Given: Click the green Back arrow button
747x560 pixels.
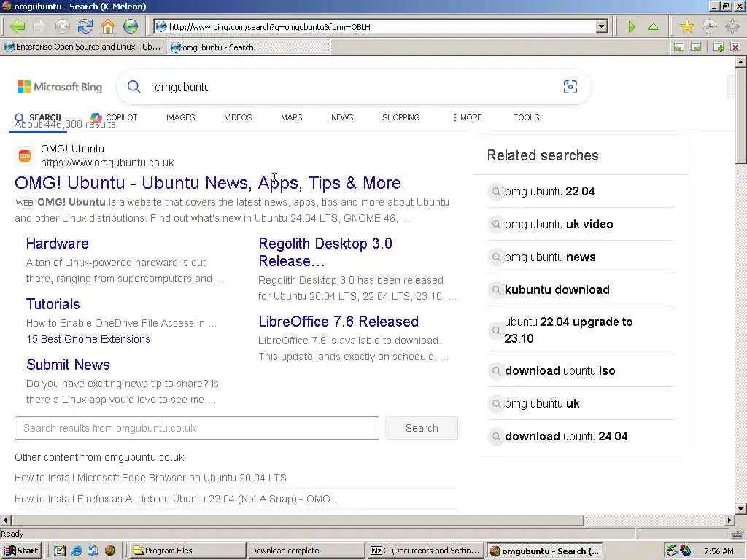Looking at the screenshot, I should pos(18,27).
